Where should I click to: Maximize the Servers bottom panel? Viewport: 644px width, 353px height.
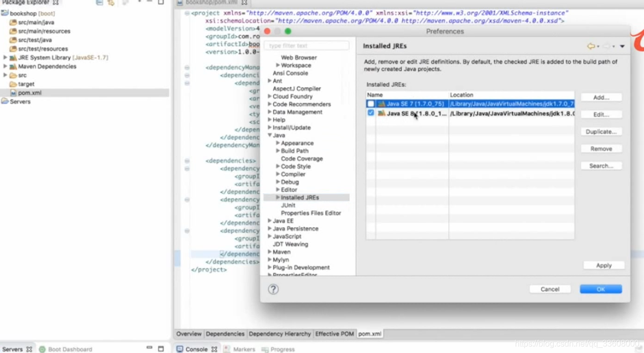click(161, 349)
